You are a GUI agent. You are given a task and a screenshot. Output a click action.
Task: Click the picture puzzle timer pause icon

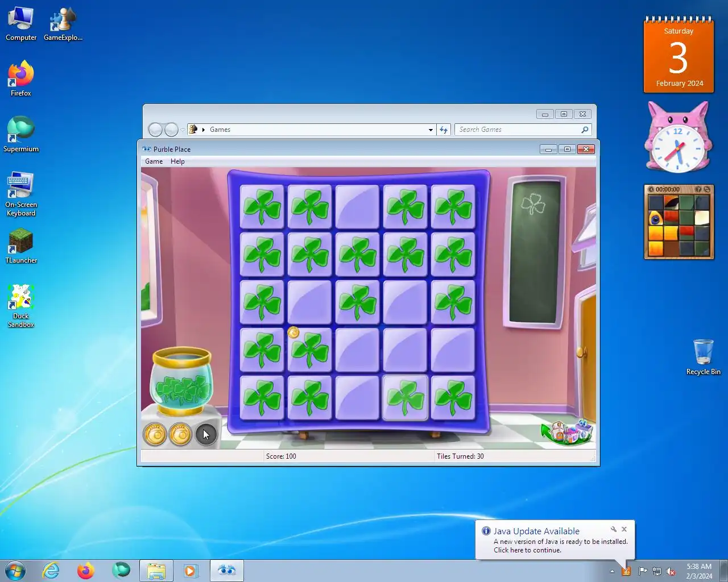pyautogui.click(x=651, y=189)
